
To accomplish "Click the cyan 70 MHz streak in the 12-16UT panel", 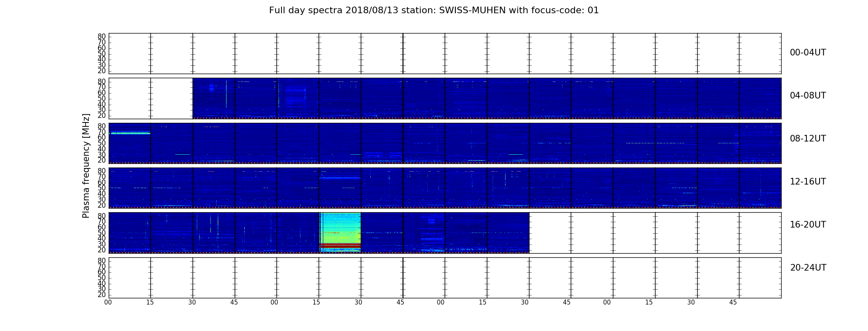I will 341,177.
